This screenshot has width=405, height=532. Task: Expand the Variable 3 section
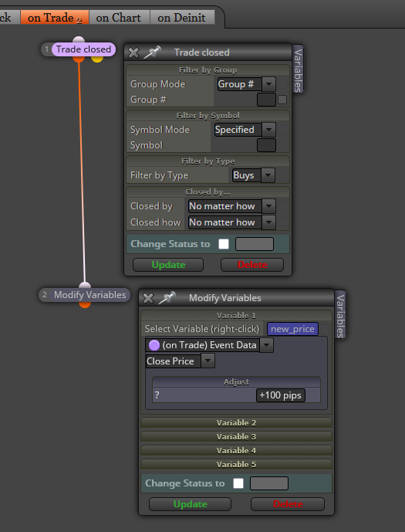coord(236,437)
